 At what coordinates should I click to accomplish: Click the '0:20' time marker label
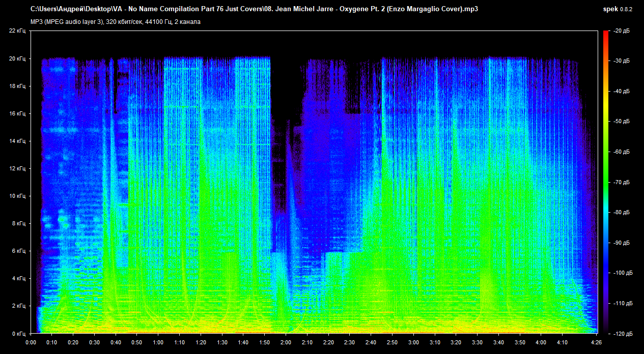[73, 342]
